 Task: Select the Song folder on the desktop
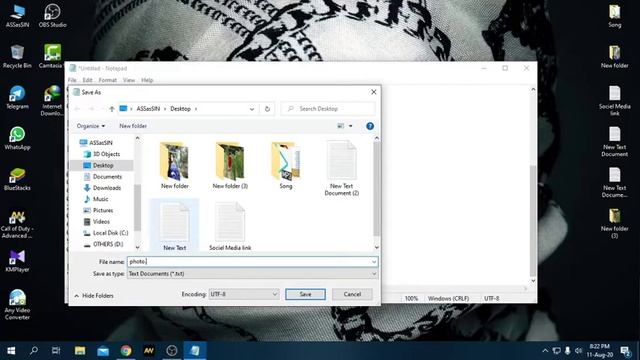[615, 16]
